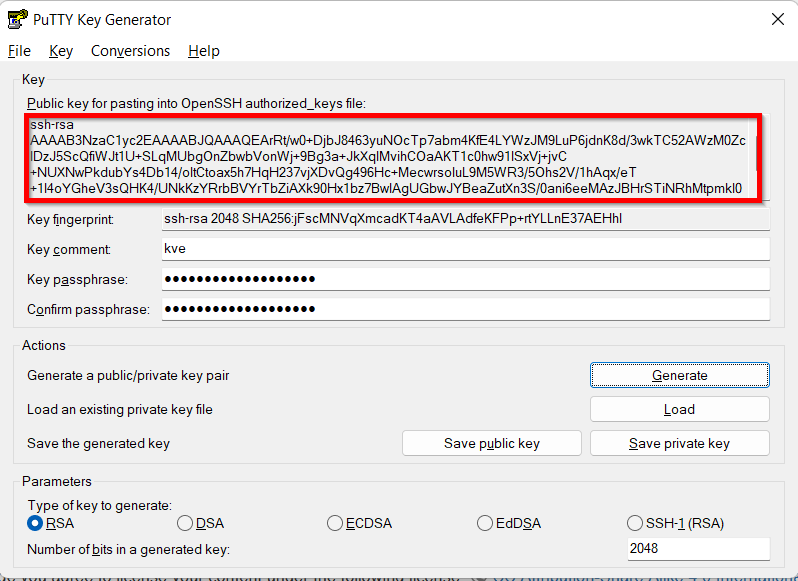The width and height of the screenshot is (798, 581).
Task: Choose the ECDSA radio button
Action: click(336, 523)
